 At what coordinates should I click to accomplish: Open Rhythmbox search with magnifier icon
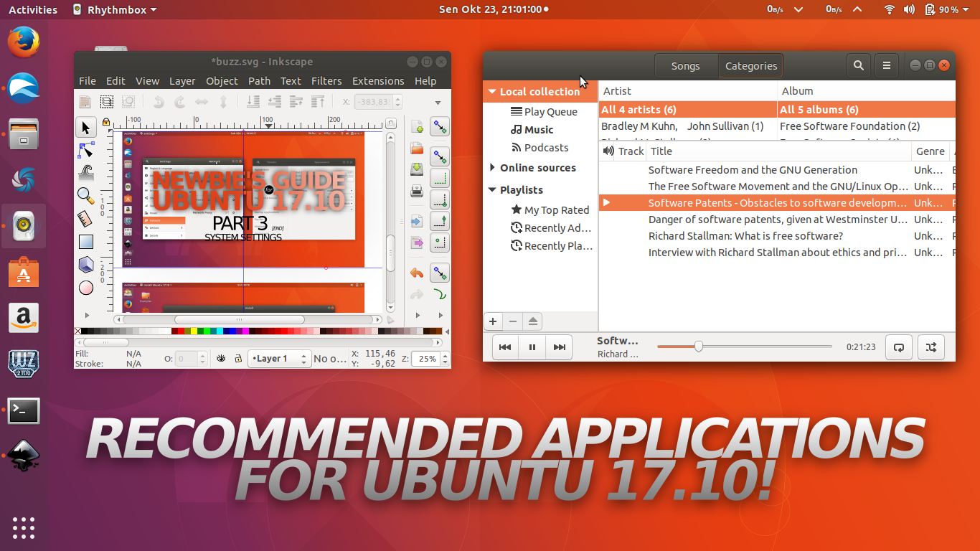tap(859, 65)
